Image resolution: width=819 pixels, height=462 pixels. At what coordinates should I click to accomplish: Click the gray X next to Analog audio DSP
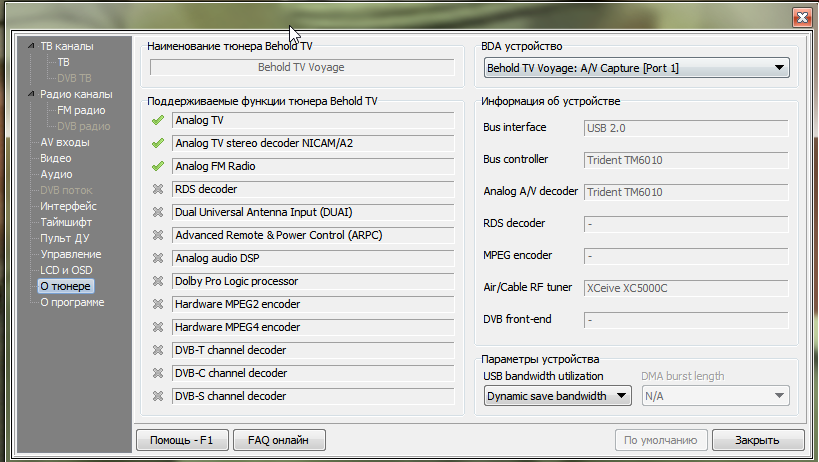pos(157,258)
